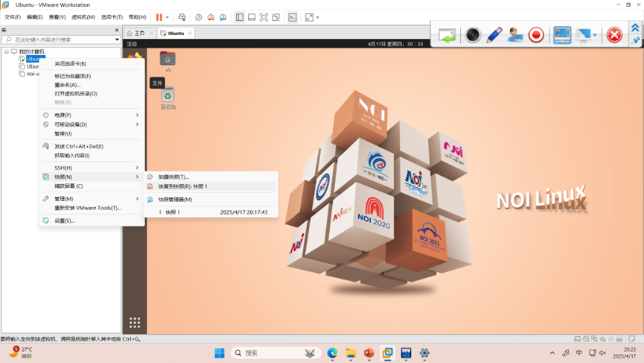Expand the 电源(P) submenu
Viewport: 644px width, 363px height.
click(x=92, y=115)
